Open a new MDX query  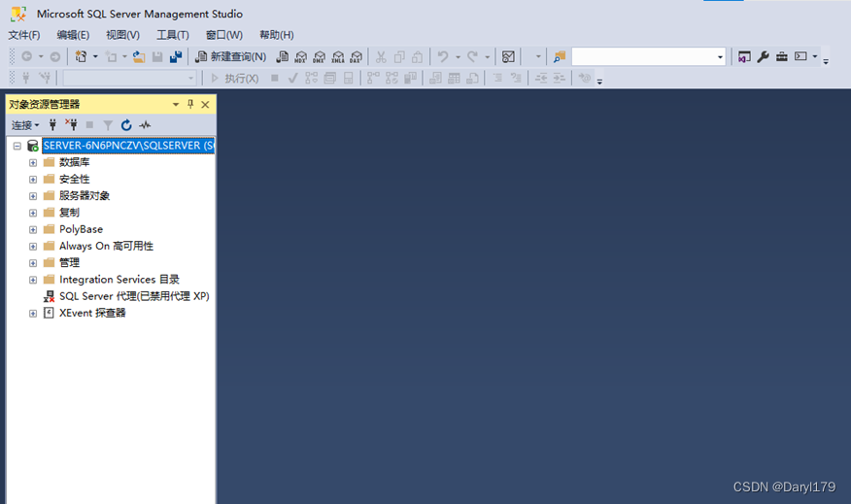coord(301,56)
